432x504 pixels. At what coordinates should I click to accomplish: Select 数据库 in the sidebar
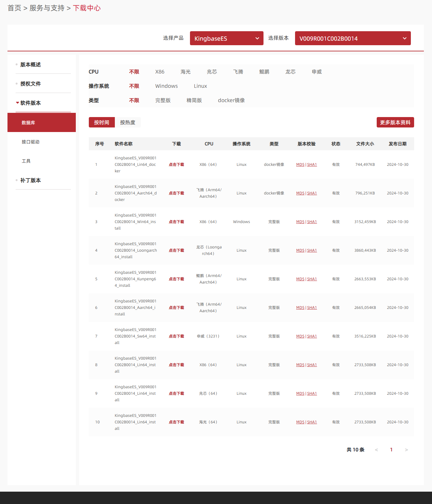coord(42,123)
